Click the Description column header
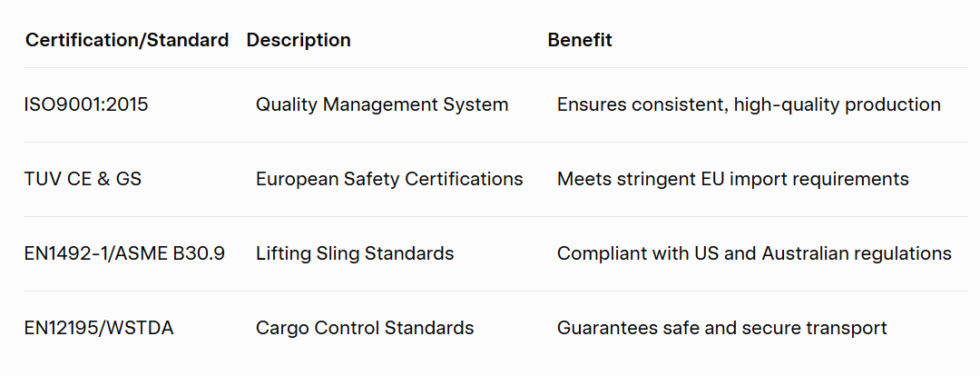980x376 pixels. [299, 40]
